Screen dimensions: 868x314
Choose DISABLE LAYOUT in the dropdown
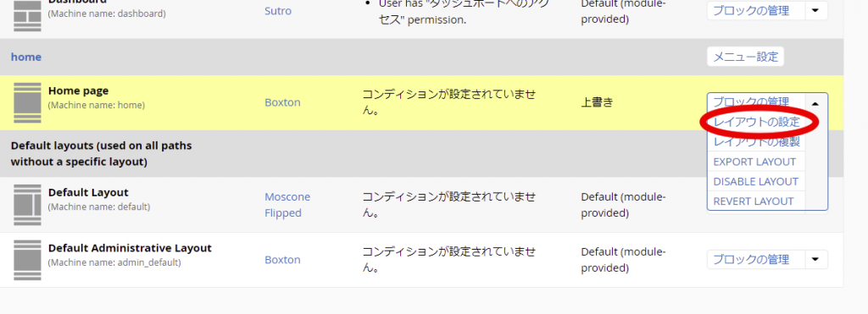point(756,181)
